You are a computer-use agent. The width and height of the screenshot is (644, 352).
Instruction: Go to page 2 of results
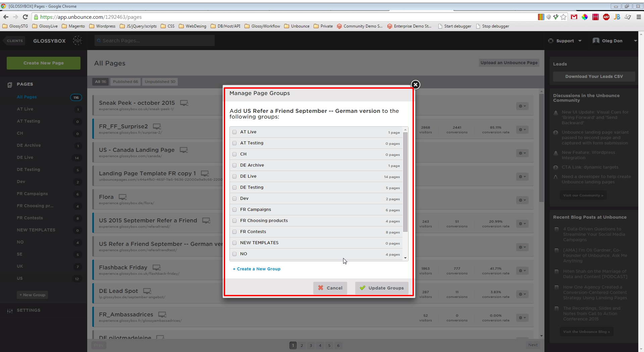coord(302,345)
